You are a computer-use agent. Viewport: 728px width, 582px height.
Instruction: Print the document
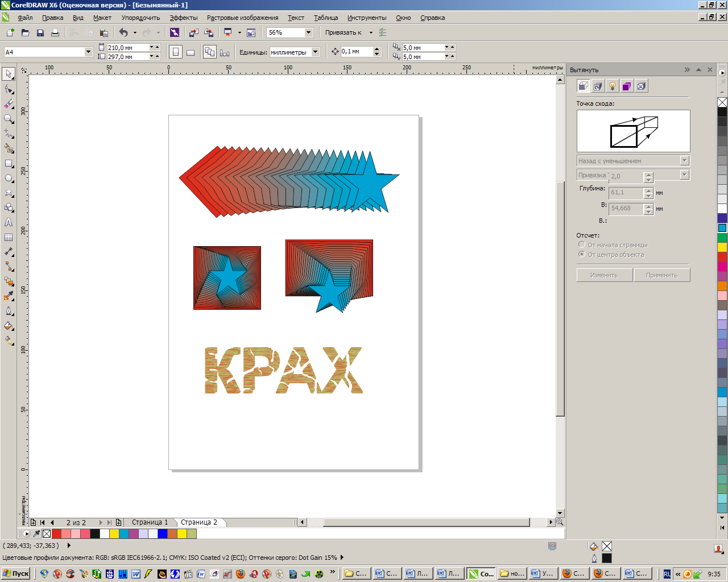pyautogui.click(x=55, y=32)
